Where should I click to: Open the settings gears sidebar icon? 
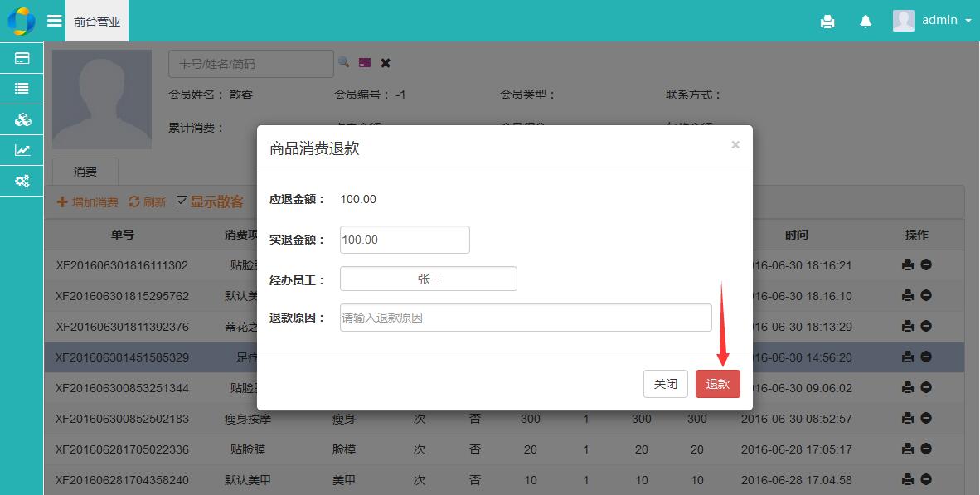click(x=22, y=181)
